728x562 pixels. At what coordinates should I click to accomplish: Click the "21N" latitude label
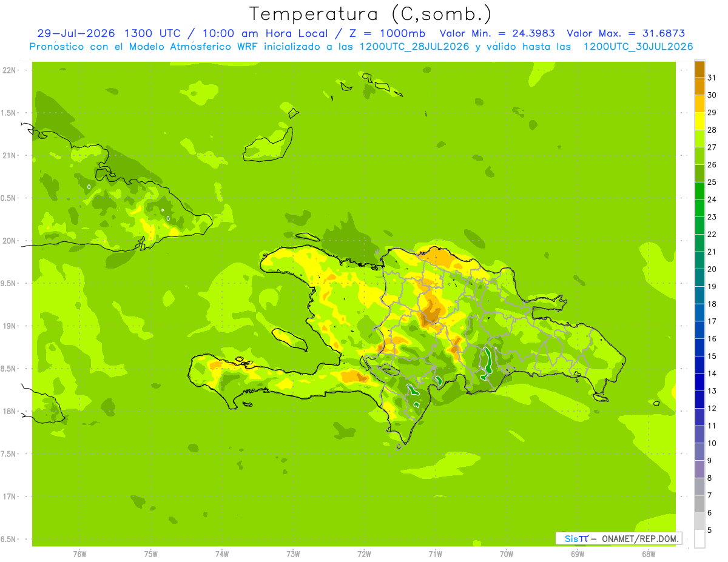[x=9, y=155]
